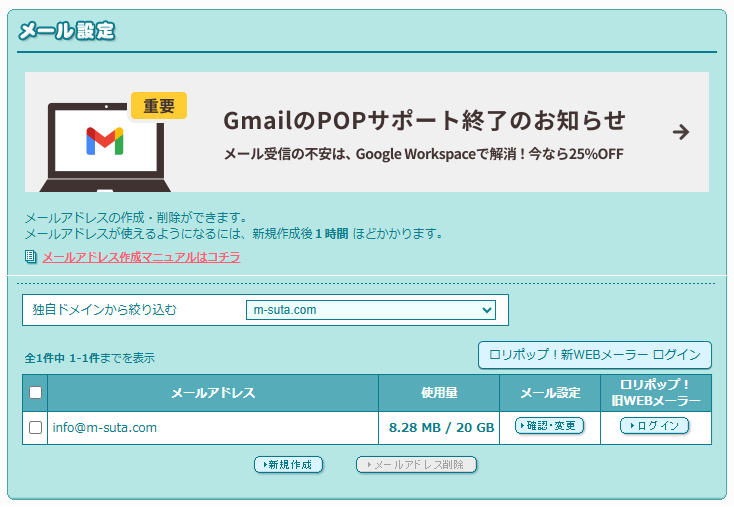Click the arrow icon on the Gmail banner

681,132
